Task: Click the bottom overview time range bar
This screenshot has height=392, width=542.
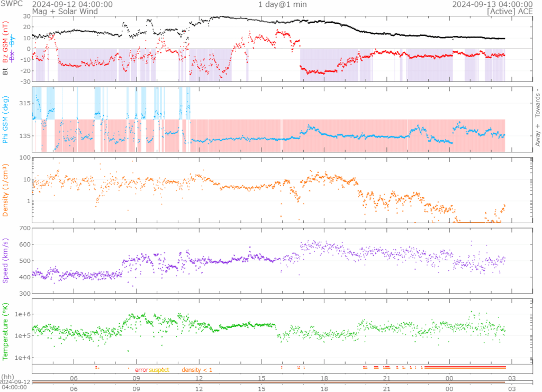Action: coord(268,382)
